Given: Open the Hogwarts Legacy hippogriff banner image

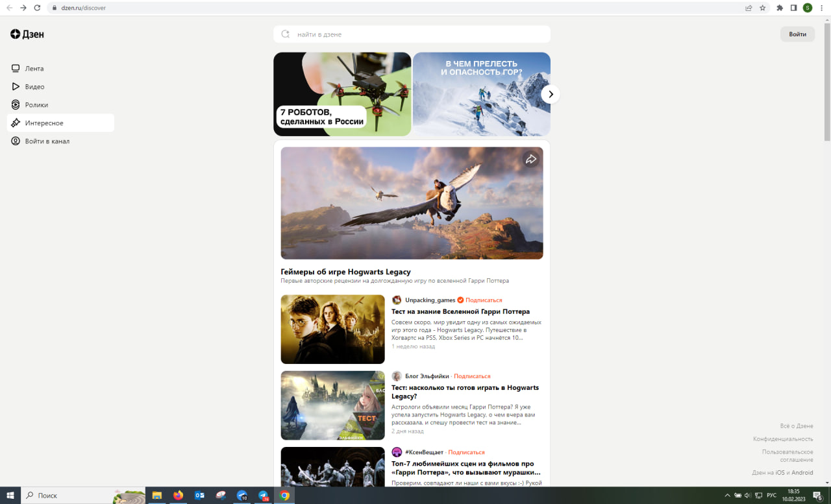Looking at the screenshot, I should (412, 203).
